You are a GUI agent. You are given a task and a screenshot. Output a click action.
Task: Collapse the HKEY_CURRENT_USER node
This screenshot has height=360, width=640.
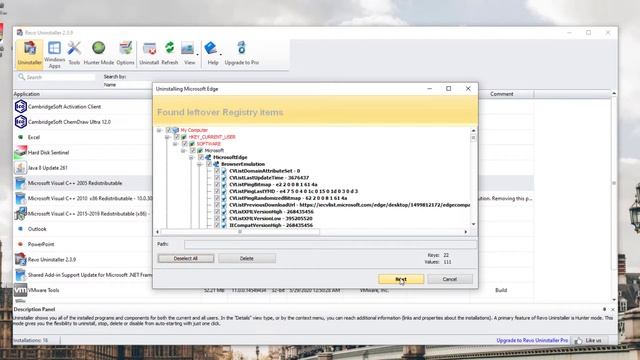click(x=167, y=137)
